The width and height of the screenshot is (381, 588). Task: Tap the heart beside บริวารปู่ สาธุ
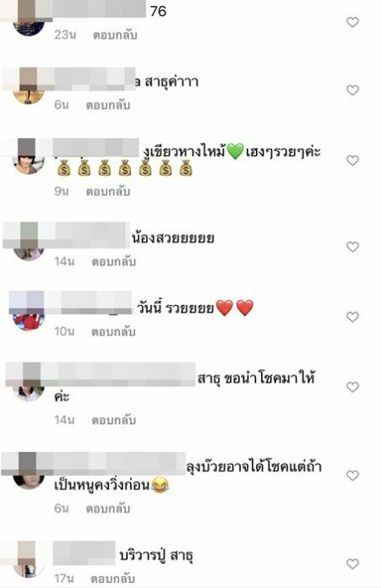pos(352,564)
